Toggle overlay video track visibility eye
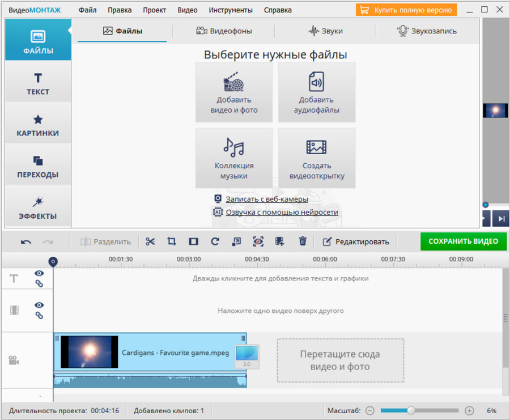 (39, 305)
